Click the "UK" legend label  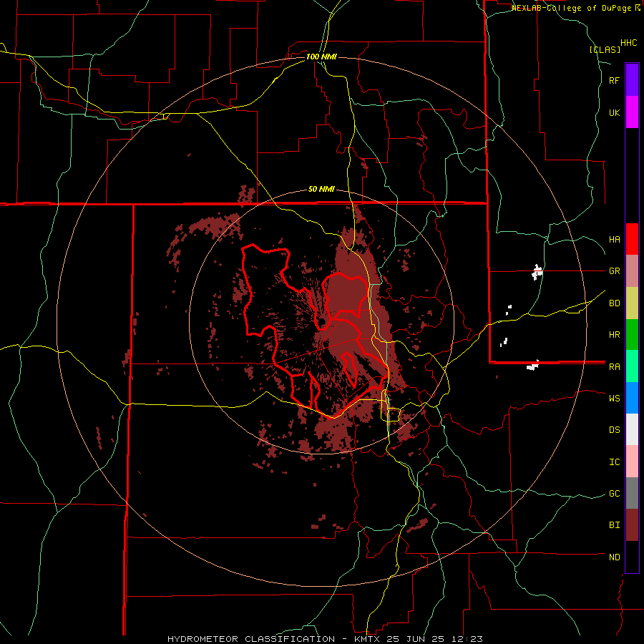coord(614,112)
